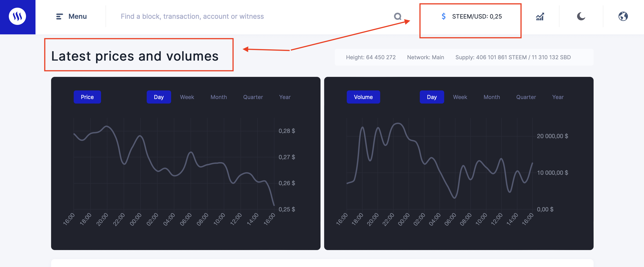Click the search magnifier icon
Viewport: 644px width, 267px height.
(398, 17)
